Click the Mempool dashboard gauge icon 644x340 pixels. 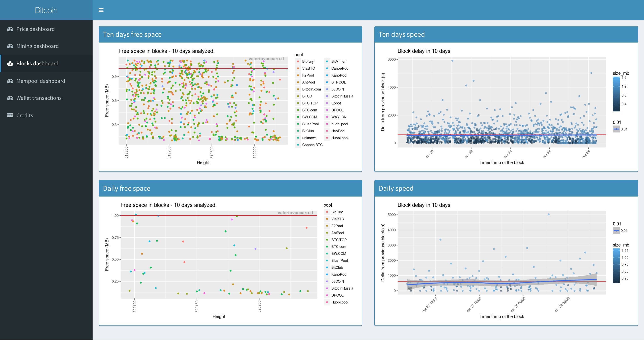point(10,81)
